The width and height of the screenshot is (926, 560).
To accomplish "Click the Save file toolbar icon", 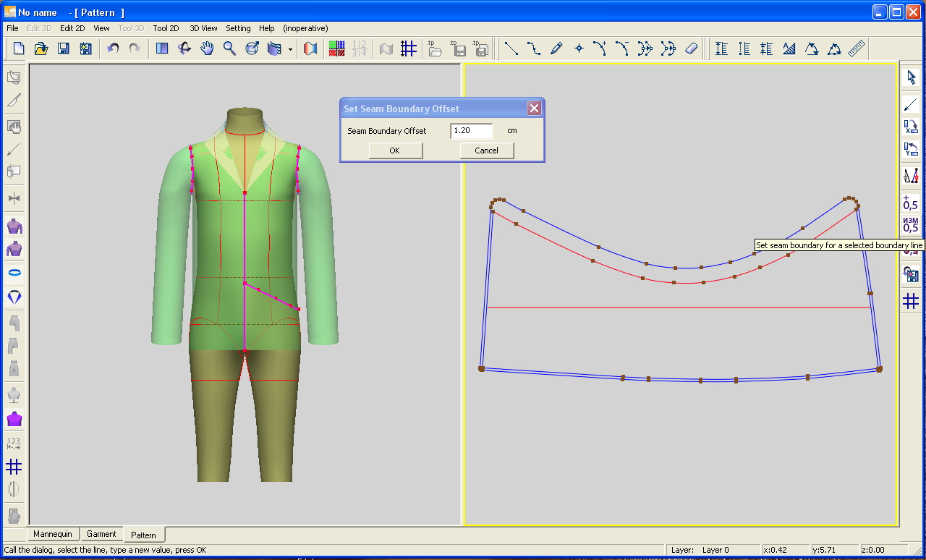I will [x=64, y=48].
